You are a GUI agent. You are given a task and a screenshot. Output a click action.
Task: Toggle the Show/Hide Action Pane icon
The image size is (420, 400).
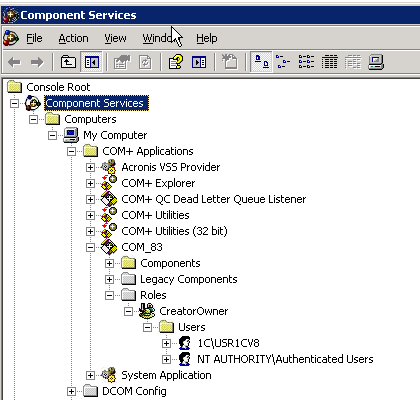(199, 62)
